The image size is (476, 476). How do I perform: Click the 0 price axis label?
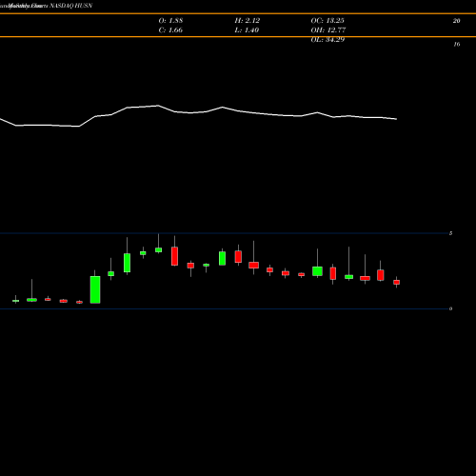[x=450, y=308]
